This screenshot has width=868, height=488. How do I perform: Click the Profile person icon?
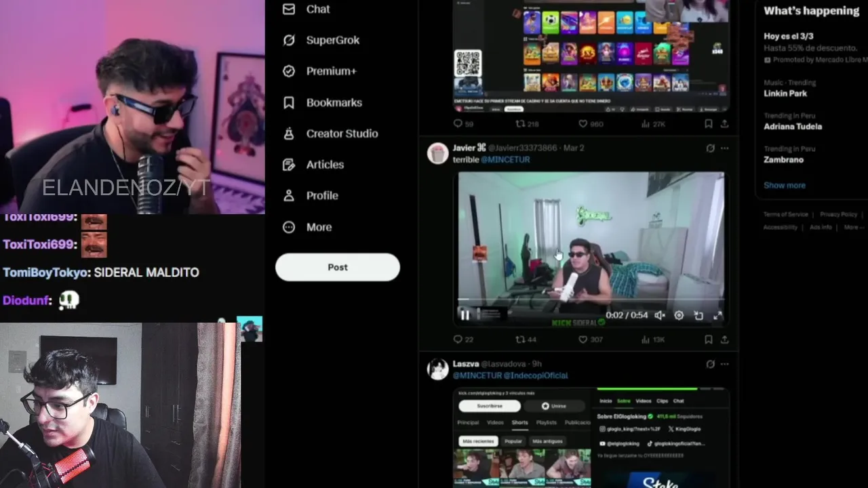pos(289,196)
